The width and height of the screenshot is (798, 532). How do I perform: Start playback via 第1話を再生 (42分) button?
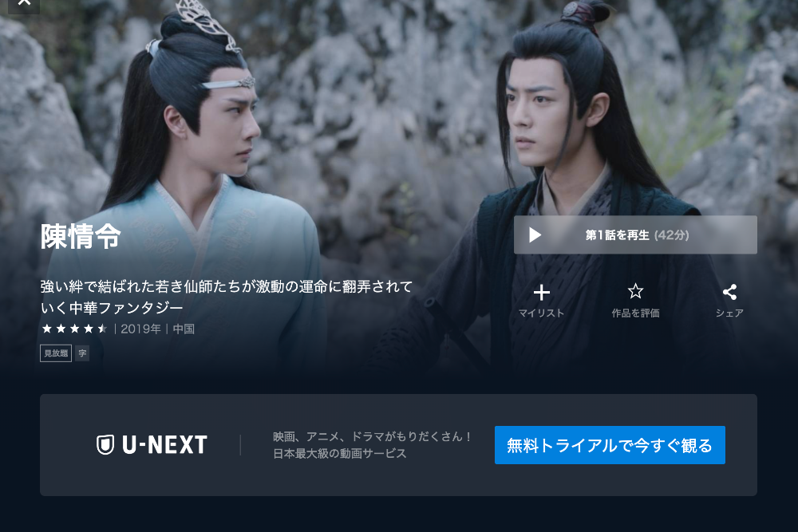click(x=635, y=235)
